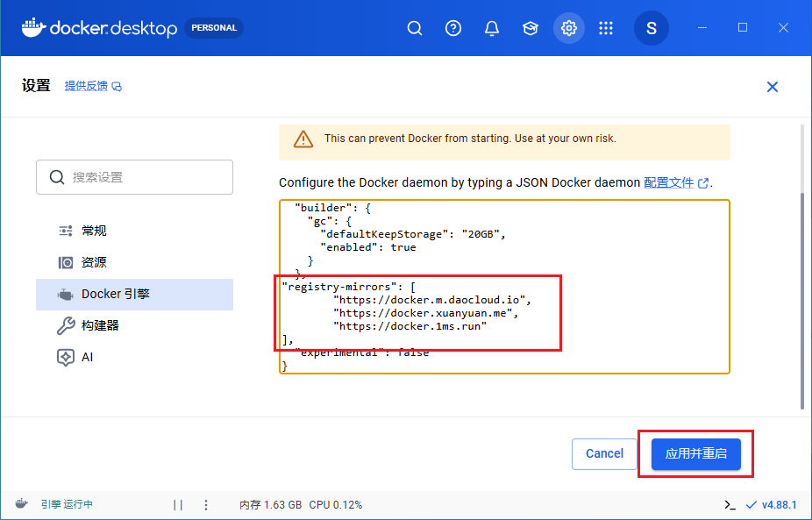Click the settings gear icon
The width and height of the screenshot is (812, 520).
point(568,28)
